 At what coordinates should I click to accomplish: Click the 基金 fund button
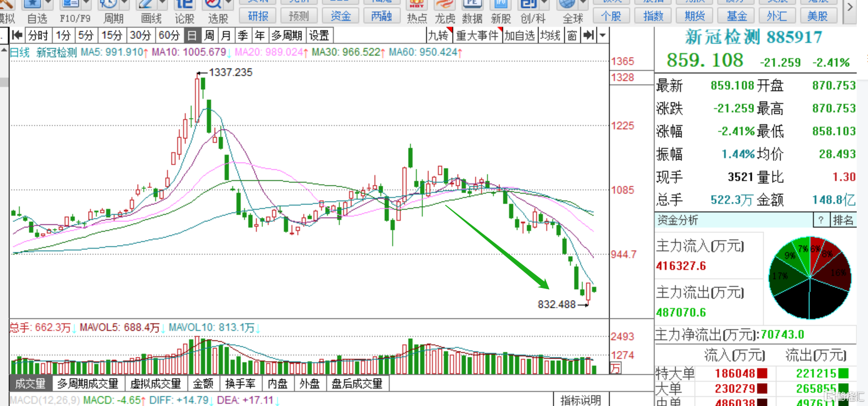click(x=737, y=16)
